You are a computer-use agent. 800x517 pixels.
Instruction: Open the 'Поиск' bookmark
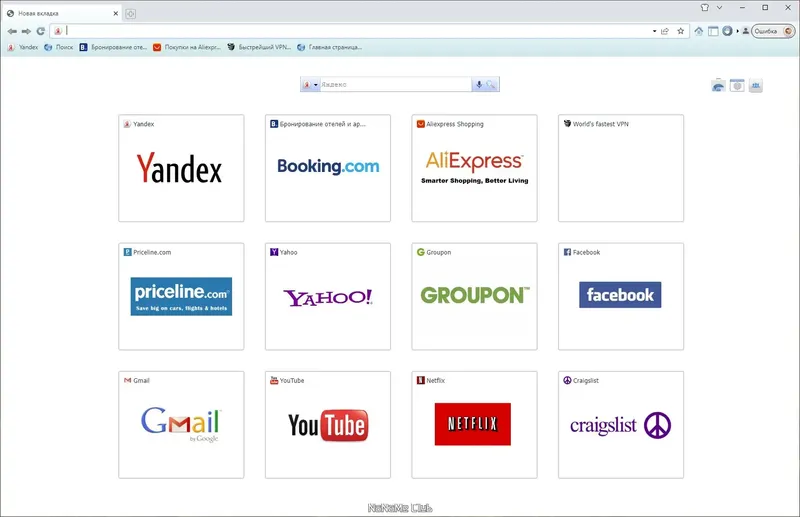[59, 47]
